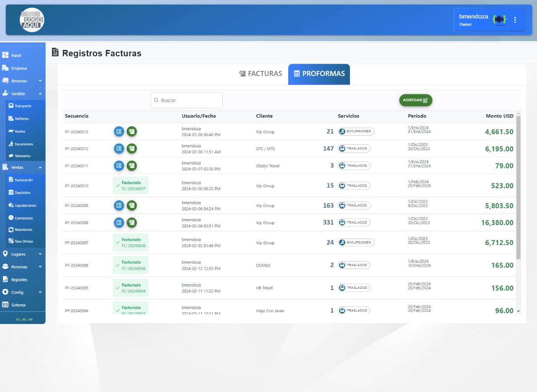This screenshot has width=537, height=392.
Task: Click the Buscar search field
Action: (187, 100)
